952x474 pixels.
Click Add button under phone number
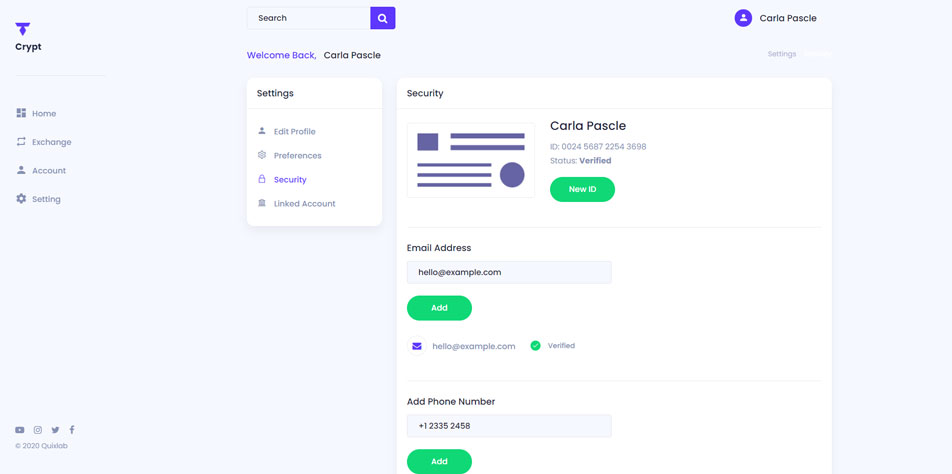point(439,461)
